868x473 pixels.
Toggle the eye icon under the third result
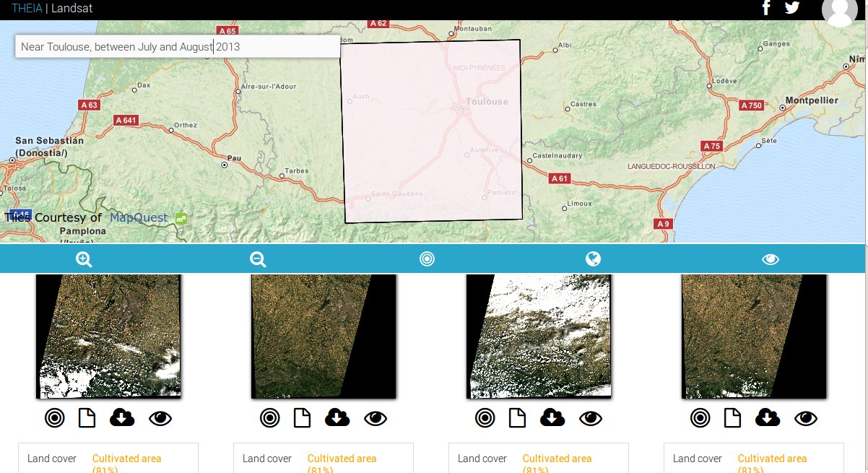590,418
